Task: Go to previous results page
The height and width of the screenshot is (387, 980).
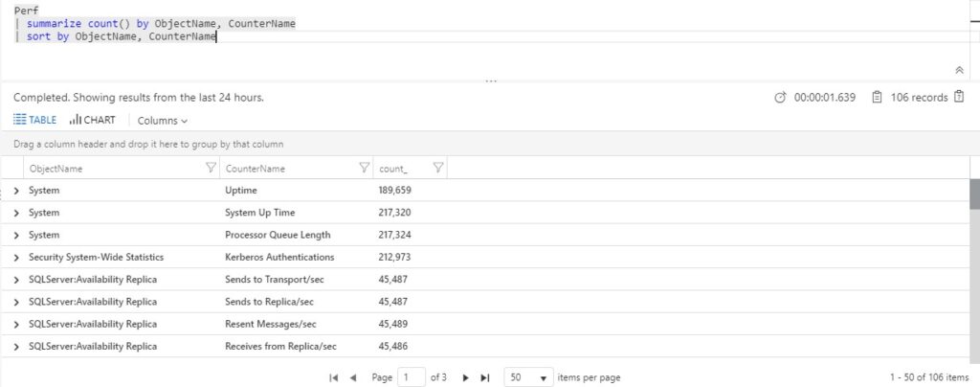Action: click(x=353, y=377)
